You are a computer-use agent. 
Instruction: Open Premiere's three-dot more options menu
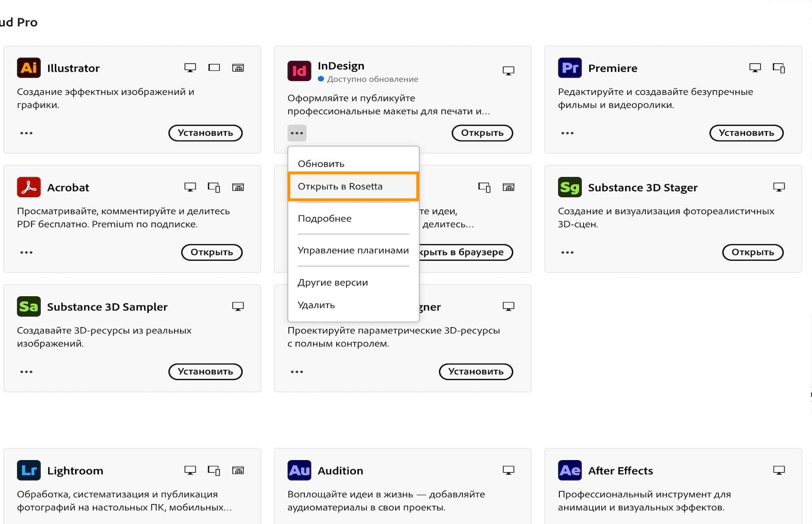[567, 133]
